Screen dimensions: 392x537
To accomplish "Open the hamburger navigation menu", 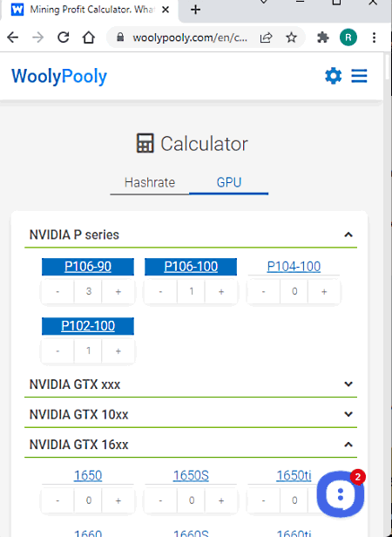I will (359, 76).
